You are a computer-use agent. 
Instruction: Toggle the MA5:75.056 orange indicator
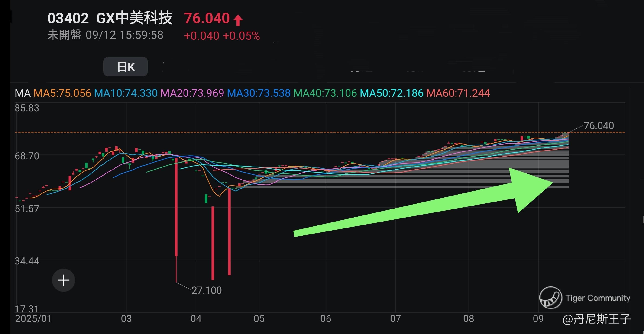coord(62,93)
